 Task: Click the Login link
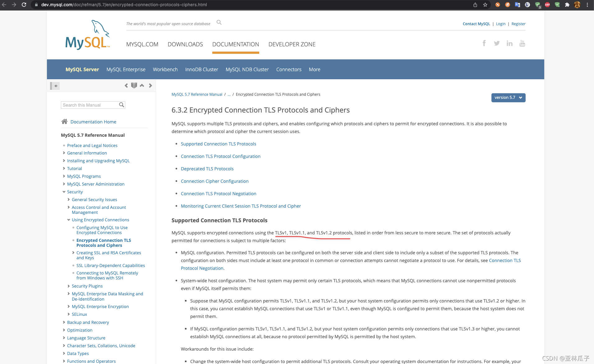501,24
